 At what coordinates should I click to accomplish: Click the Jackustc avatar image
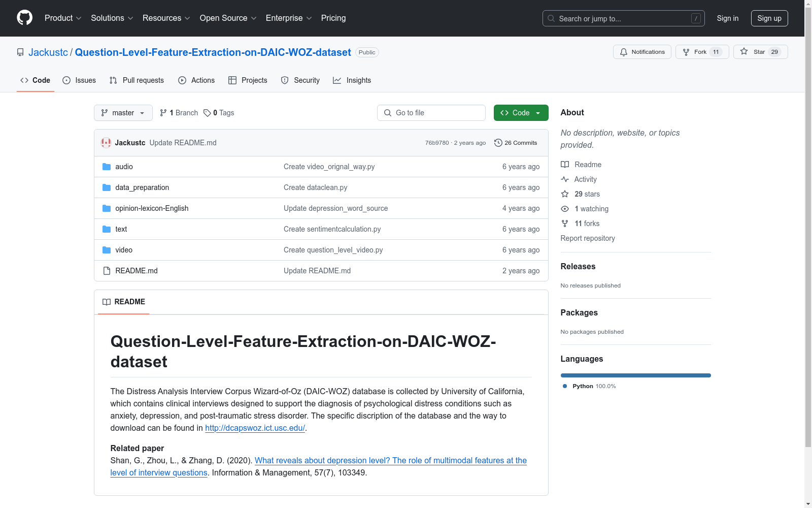click(x=106, y=143)
